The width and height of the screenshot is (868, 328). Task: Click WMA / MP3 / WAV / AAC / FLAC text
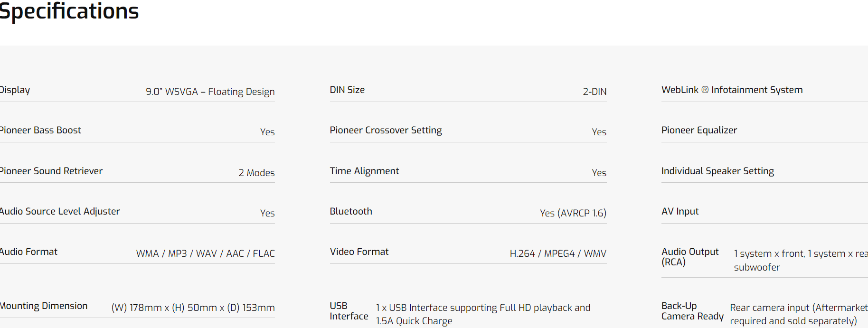205,253
